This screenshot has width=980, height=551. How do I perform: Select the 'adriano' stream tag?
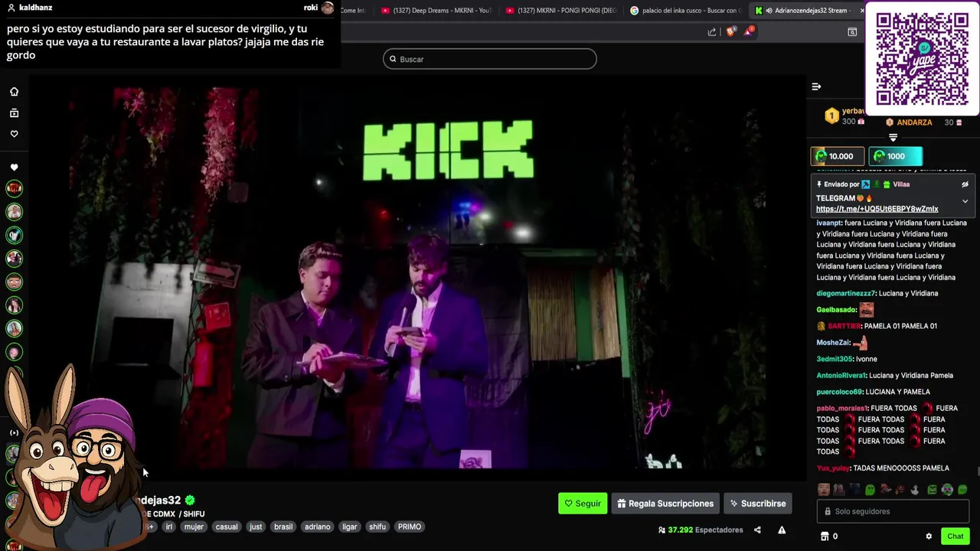click(x=317, y=527)
